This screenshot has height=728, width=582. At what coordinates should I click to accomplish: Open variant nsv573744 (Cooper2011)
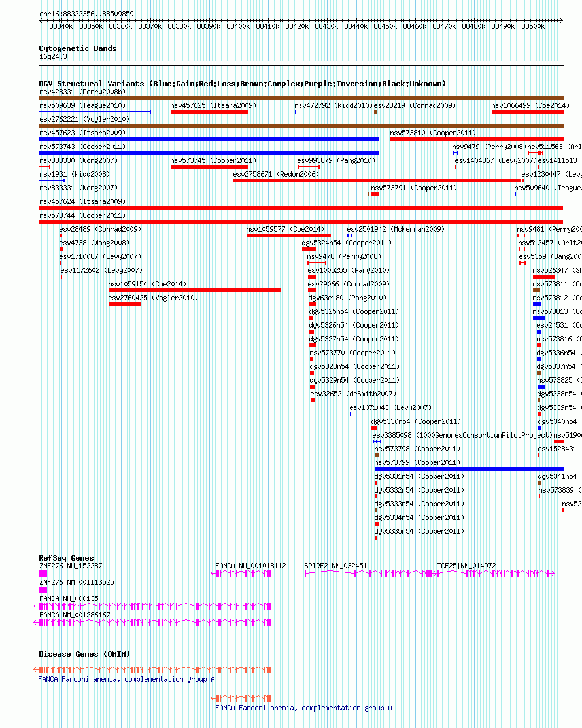[82, 215]
